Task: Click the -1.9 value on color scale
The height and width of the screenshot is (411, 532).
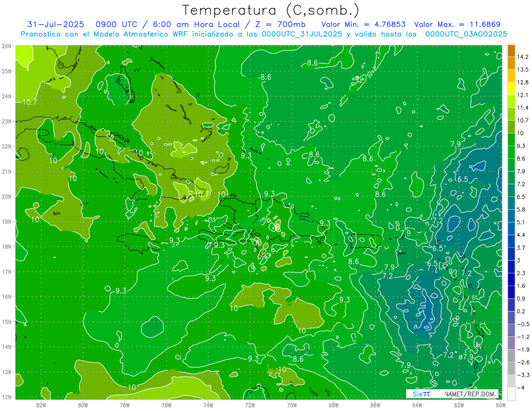Action: (523, 349)
